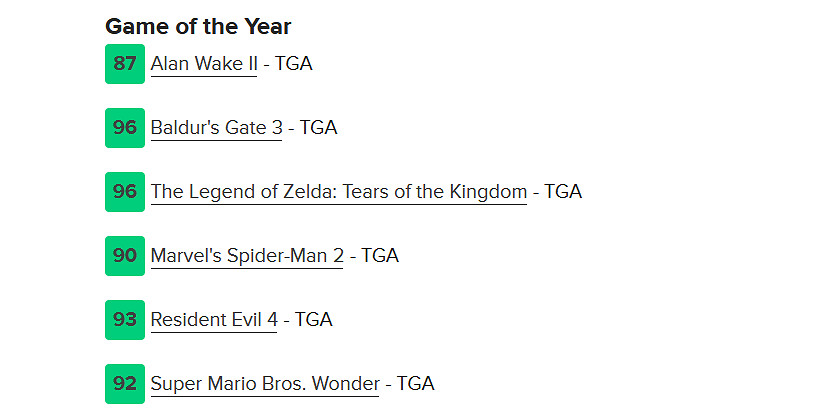Open The Legend of Zelda: Tears of the Kingdom link
This screenshot has height=410, width=825.
pos(338,192)
